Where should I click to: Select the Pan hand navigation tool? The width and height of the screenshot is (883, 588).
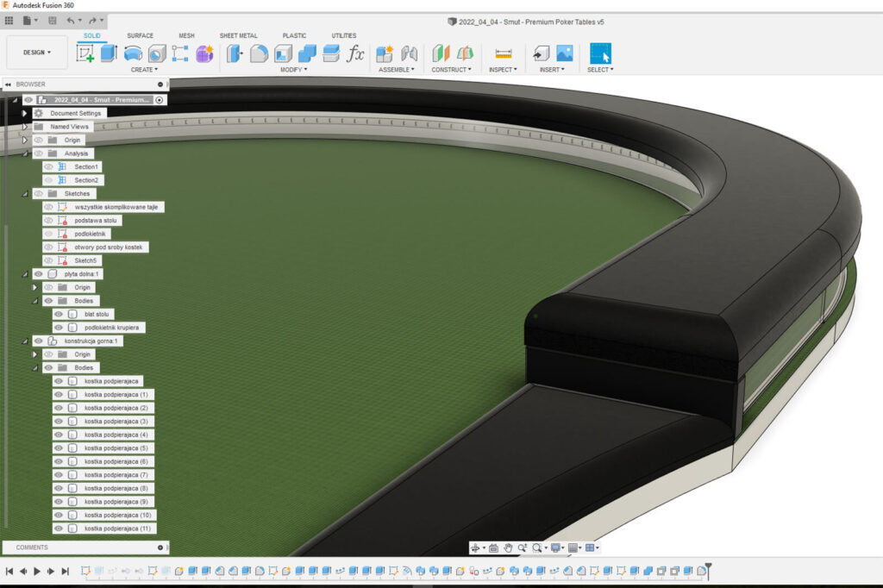tap(508, 547)
